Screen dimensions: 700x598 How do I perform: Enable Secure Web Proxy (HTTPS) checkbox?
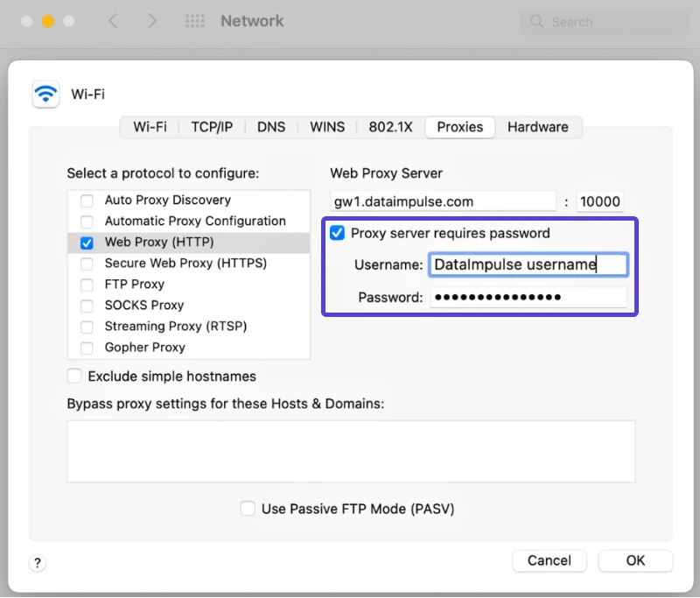tap(87, 264)
